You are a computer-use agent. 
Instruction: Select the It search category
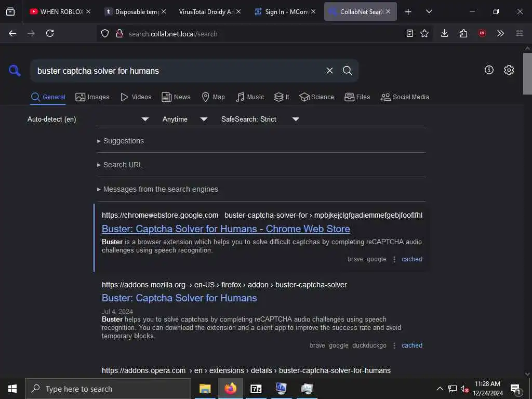click(x=282, y=97)
